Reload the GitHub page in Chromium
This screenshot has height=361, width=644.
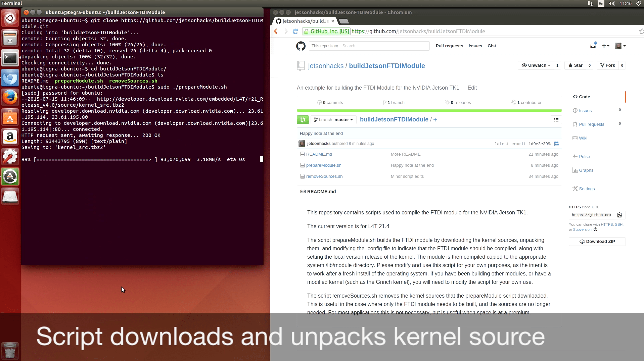point(295,31)
